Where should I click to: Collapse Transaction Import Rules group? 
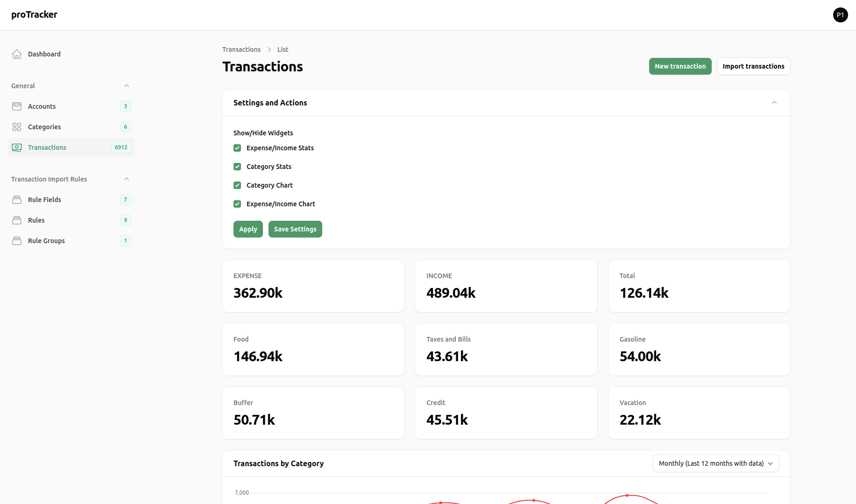coord(126,179)
